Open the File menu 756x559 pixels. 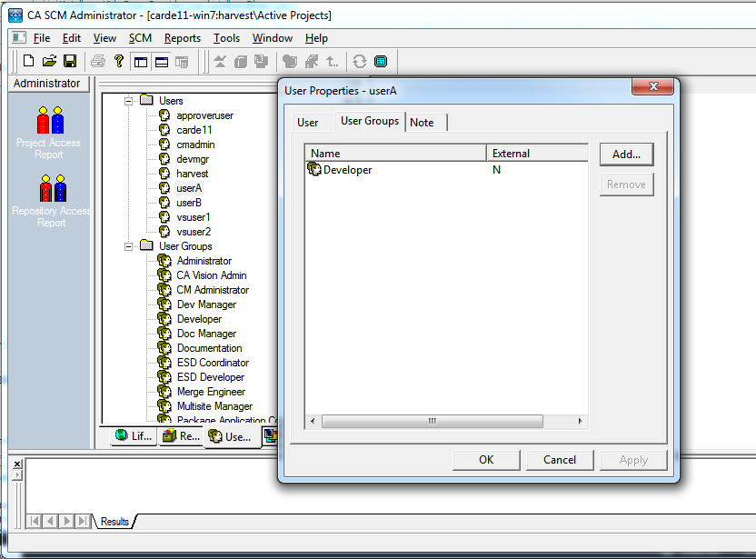(42, 38)
